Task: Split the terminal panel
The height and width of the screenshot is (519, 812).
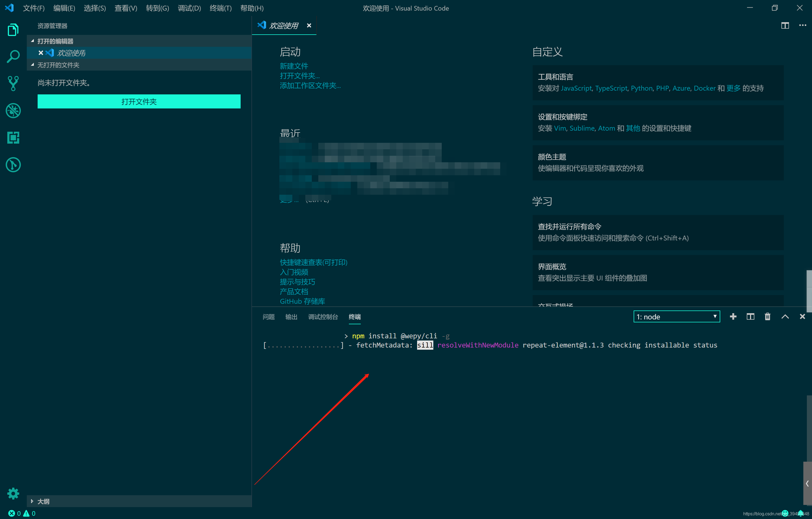Action: pos(750,317)
